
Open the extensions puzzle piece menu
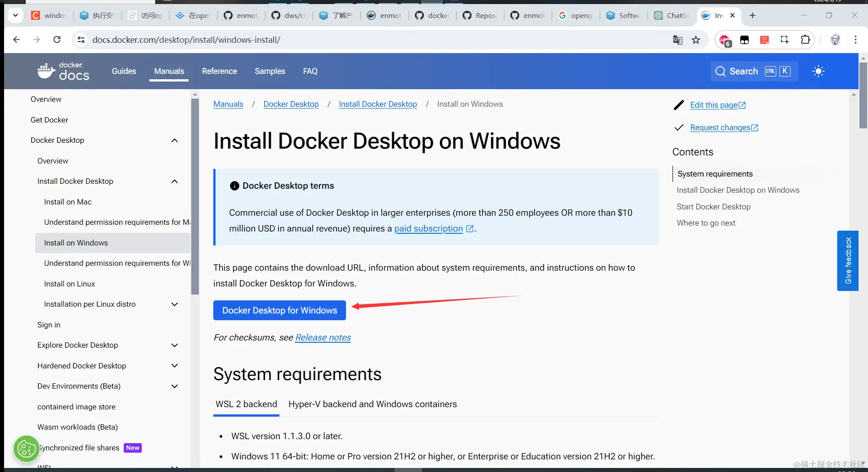pos(805,40)
